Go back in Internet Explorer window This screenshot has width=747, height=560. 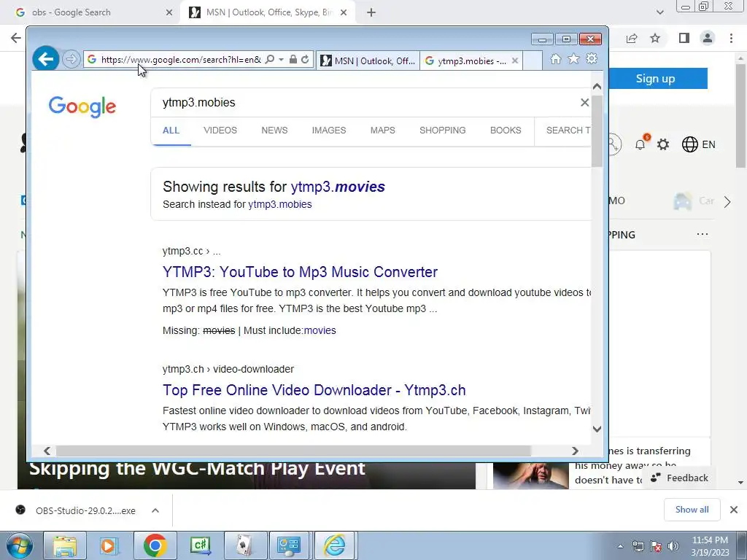point(46,59)
